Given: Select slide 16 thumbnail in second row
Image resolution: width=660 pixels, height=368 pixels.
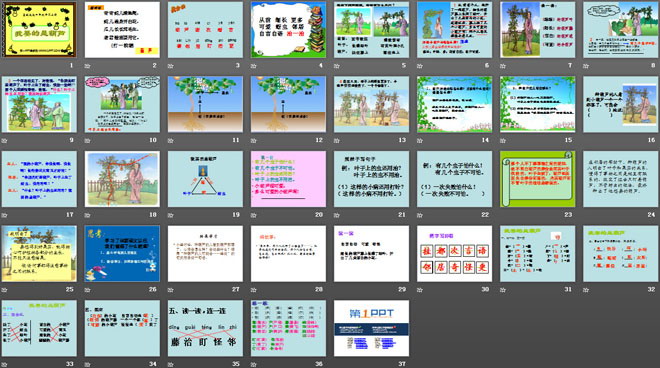Looking at the screenshot, I should (621, 104).
